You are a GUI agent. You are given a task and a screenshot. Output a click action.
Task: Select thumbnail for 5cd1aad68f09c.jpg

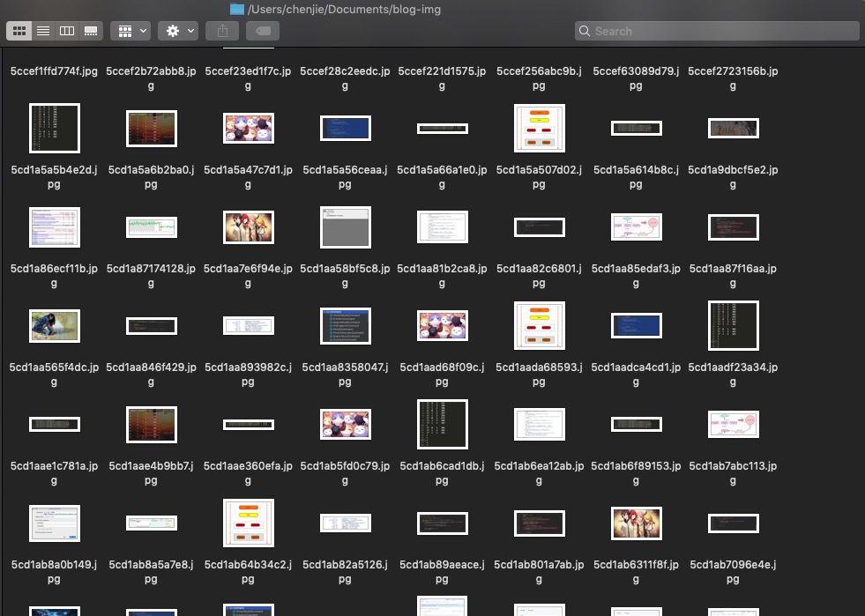pos(443,325)
